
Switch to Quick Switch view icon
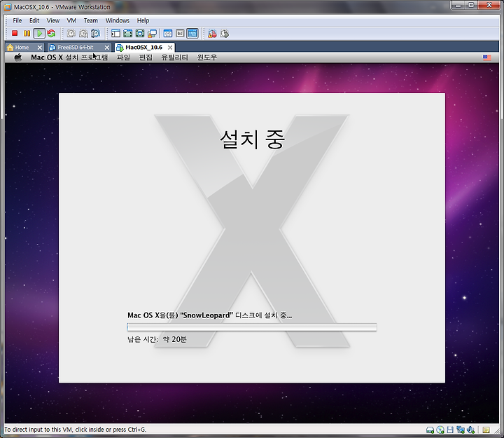click(x=127, y=34)
